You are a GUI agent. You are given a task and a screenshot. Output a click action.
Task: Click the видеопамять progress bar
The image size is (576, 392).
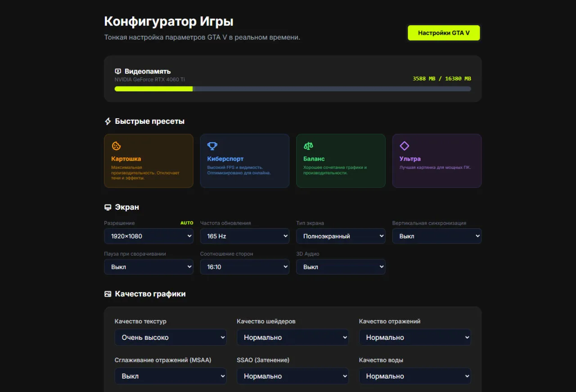[292, 89]
